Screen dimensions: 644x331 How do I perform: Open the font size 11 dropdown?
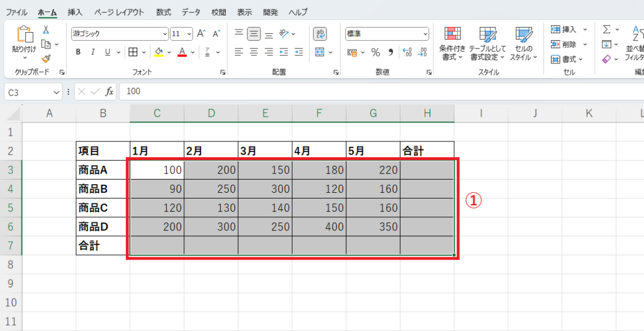(x=189, y=34)
